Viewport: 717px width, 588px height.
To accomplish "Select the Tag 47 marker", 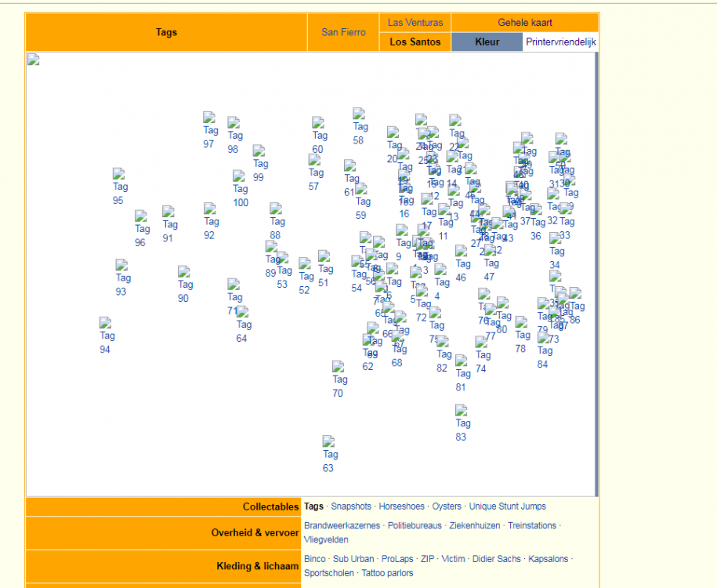I will [491, 263].
